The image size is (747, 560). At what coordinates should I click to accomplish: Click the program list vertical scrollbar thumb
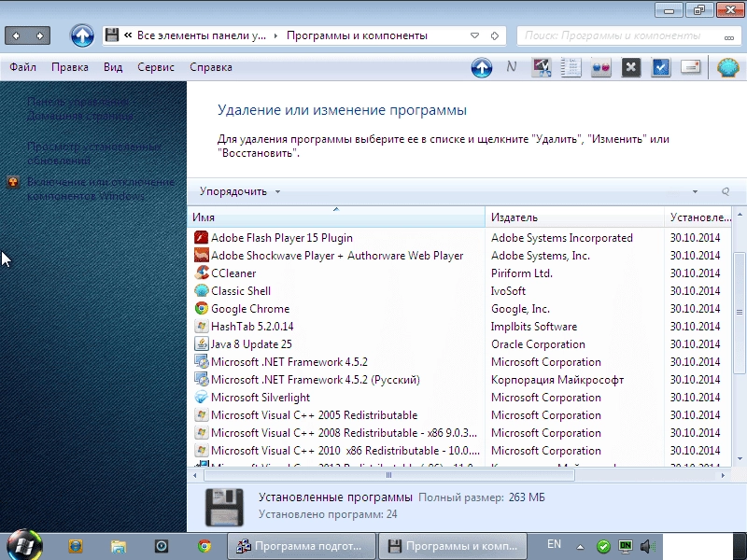point(740,313)
